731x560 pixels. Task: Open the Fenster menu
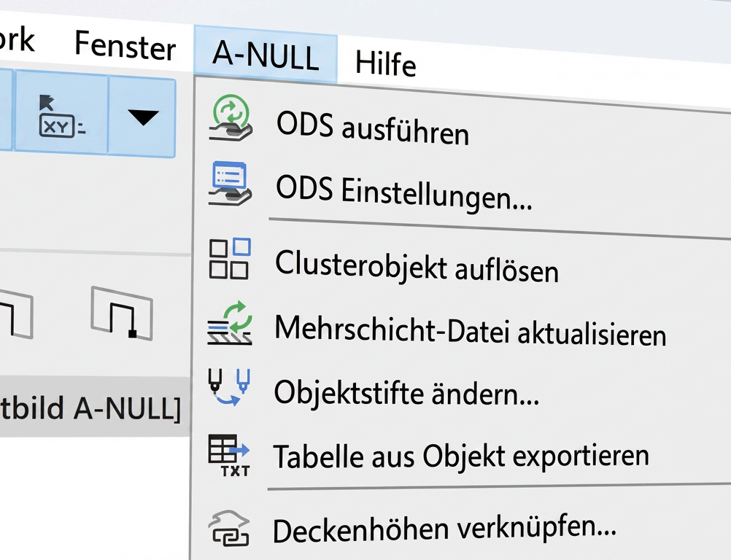(125, 47)
